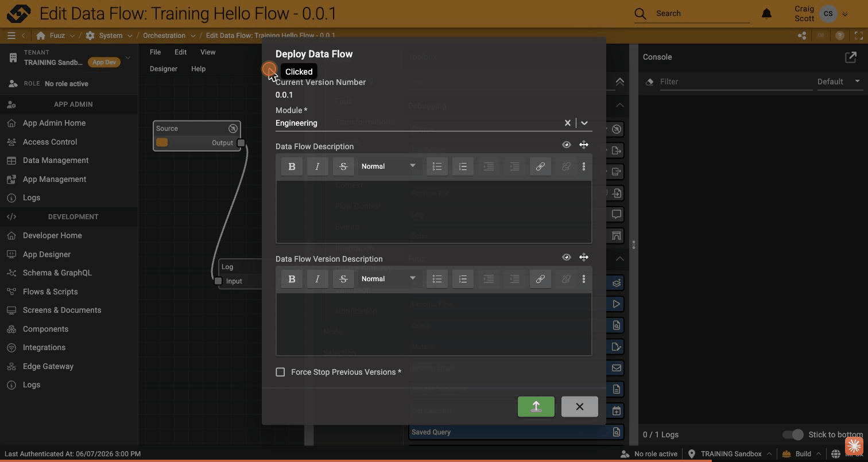Pop out the Console panel
Viewport: 868px width, 462px height.
pyautogui.click(x=851, y=57)
